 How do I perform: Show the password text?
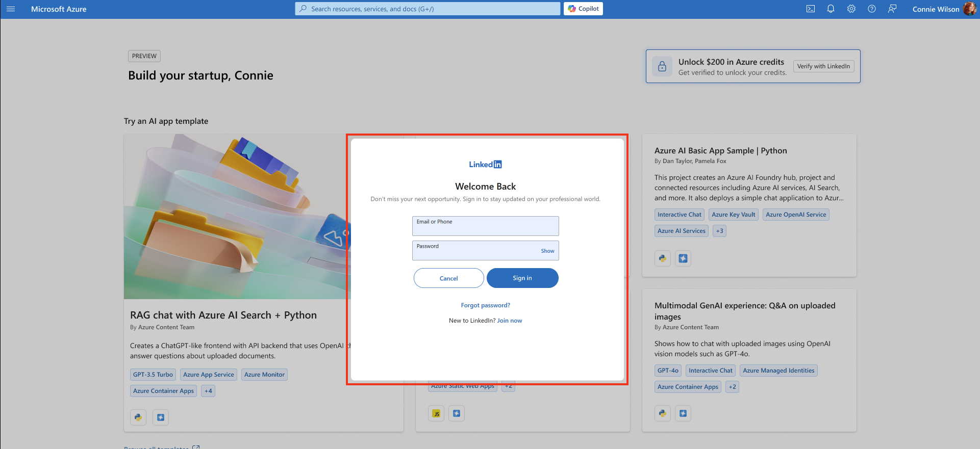[547, 251]
